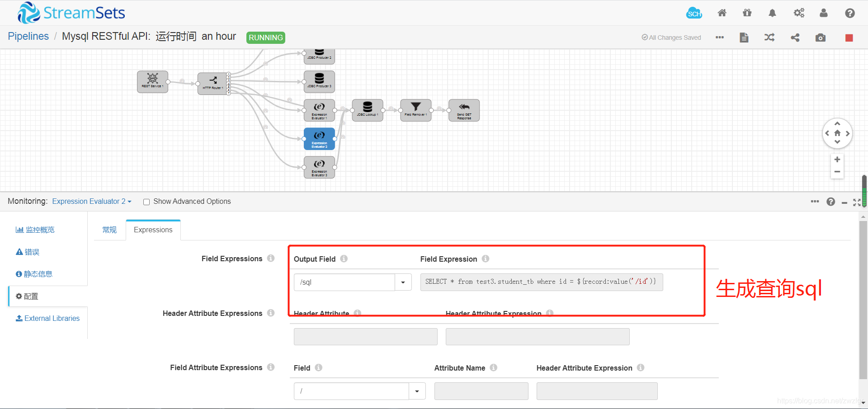Take snapshot with camera icon
This screenshot has width=868, height=409.
pos(821,38)
